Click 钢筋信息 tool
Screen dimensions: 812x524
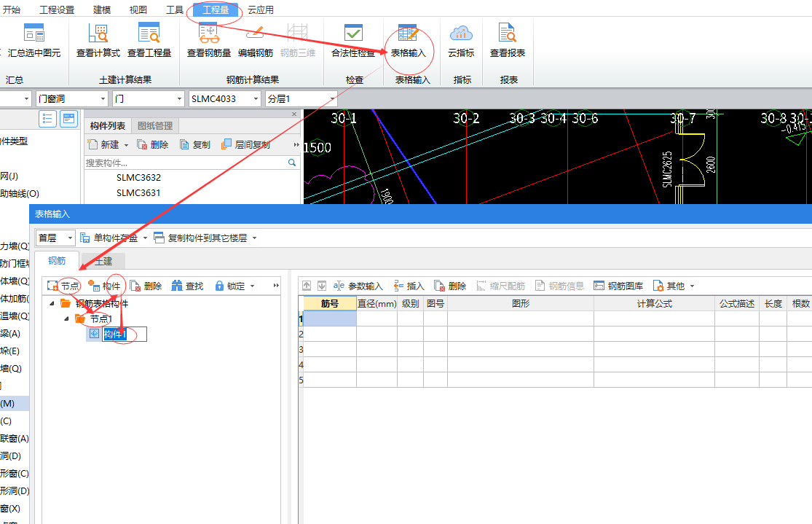click(559, 286)
